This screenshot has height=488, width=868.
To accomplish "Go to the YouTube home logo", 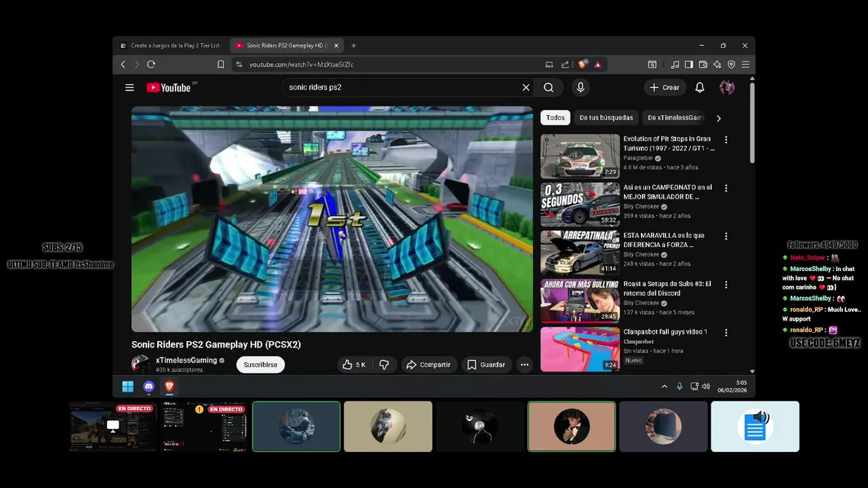I will pos(168,87).
